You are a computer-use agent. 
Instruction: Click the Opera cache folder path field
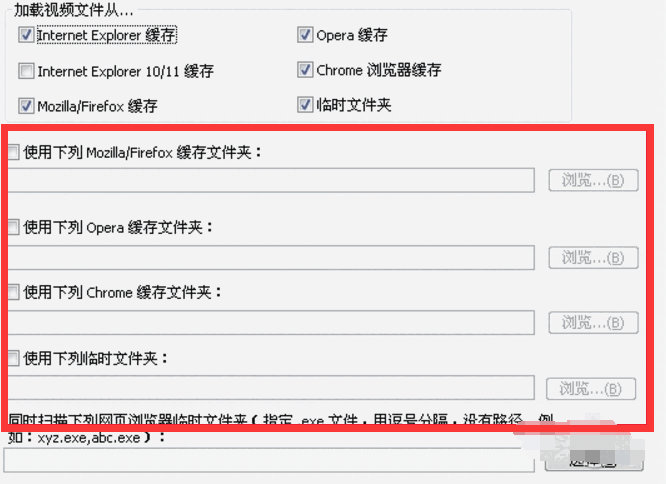[271, 258]
